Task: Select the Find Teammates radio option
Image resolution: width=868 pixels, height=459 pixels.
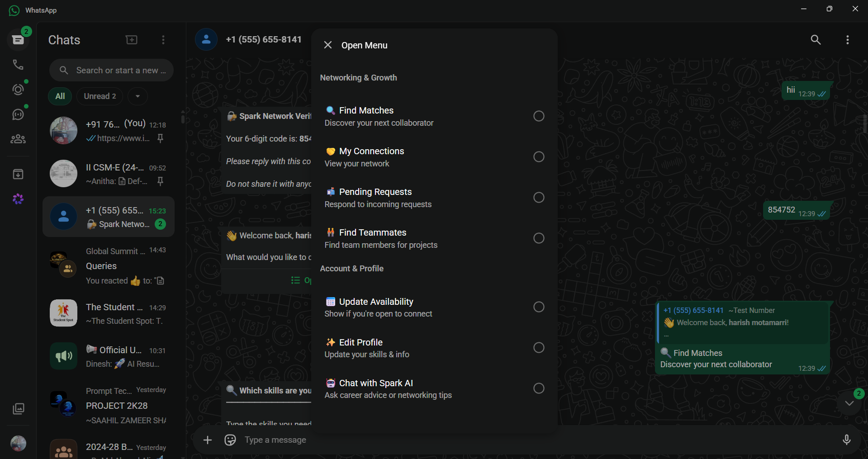Action: (539, 238)
